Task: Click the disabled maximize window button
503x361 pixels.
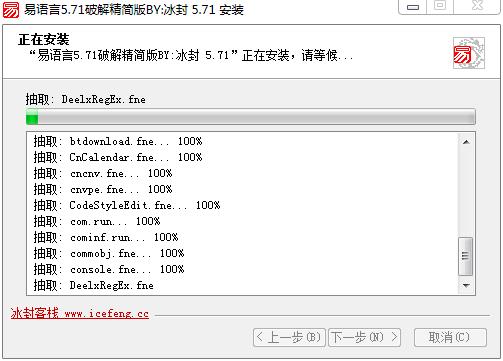Action: click(440, 6)
